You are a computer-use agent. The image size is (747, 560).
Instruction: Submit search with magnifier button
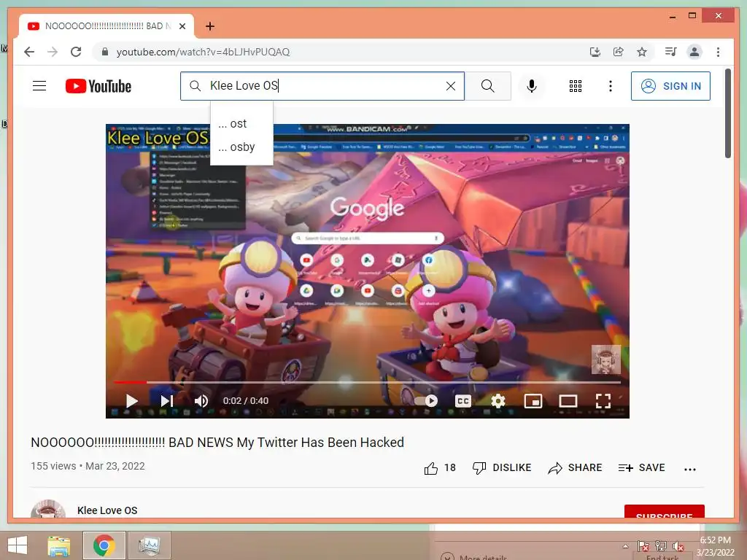487,86
